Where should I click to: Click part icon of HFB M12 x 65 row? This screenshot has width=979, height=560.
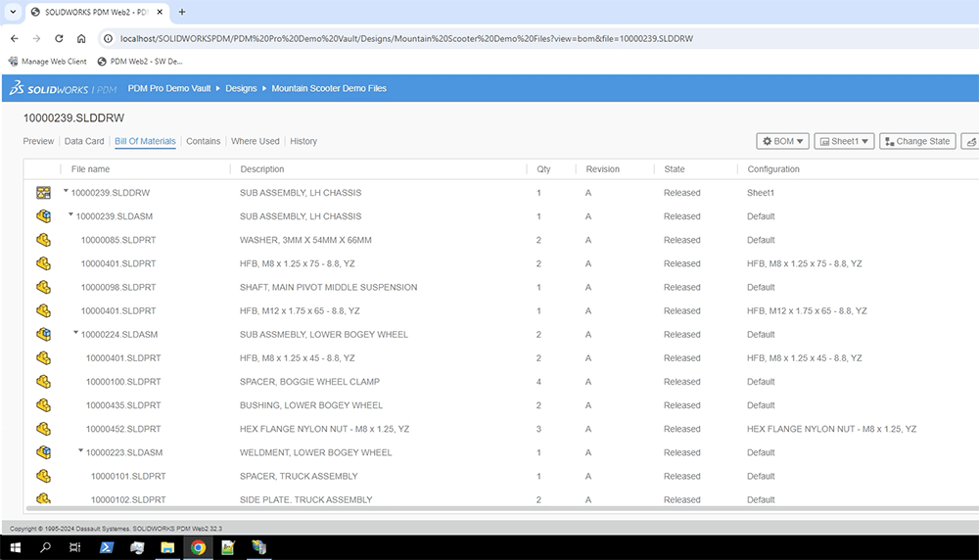[43, 311]
